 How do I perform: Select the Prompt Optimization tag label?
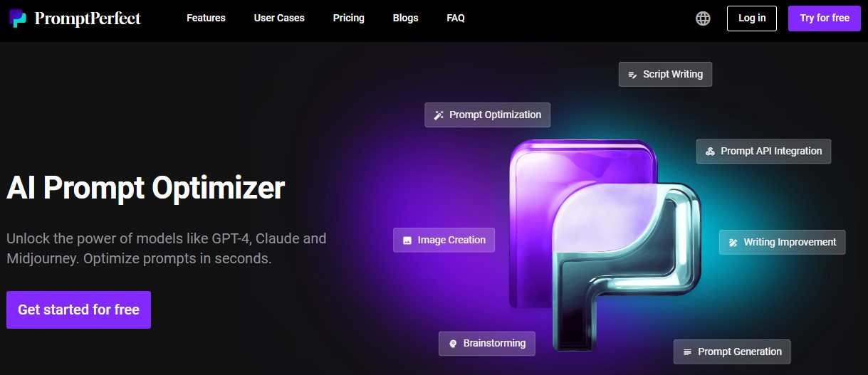[495, 115]
